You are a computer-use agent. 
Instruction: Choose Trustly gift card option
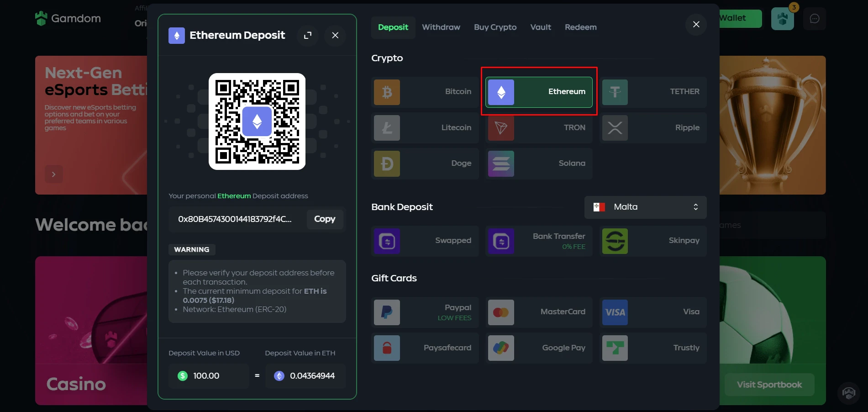(653, 348)
